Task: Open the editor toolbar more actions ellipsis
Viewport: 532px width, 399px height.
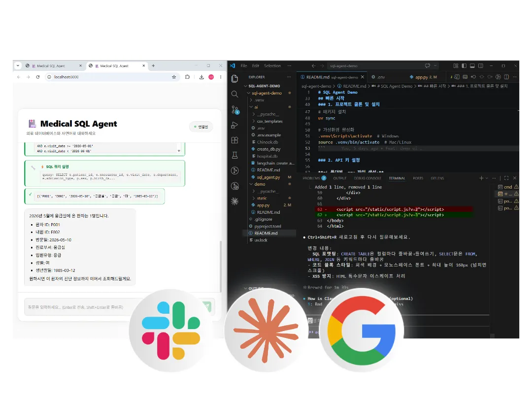Action: coord(515,77)
